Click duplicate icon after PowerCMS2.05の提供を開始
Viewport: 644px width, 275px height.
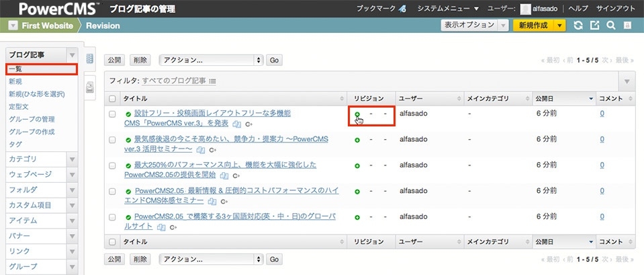224,175
